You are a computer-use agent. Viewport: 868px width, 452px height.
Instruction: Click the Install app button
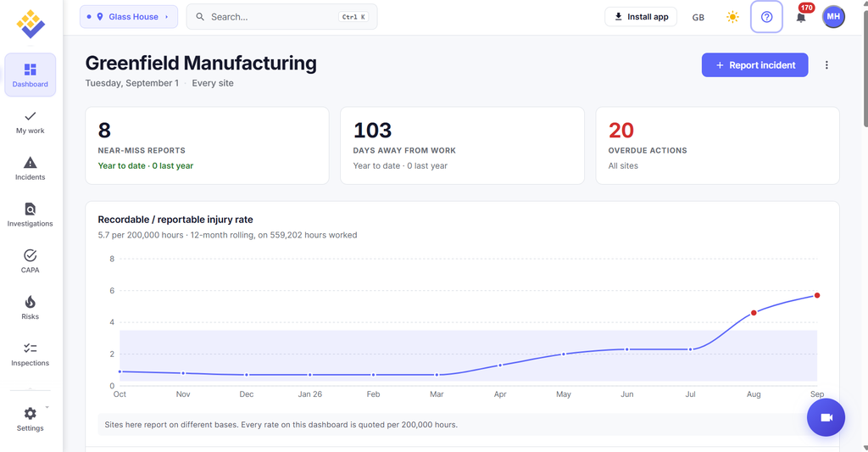tap(641, 17)
